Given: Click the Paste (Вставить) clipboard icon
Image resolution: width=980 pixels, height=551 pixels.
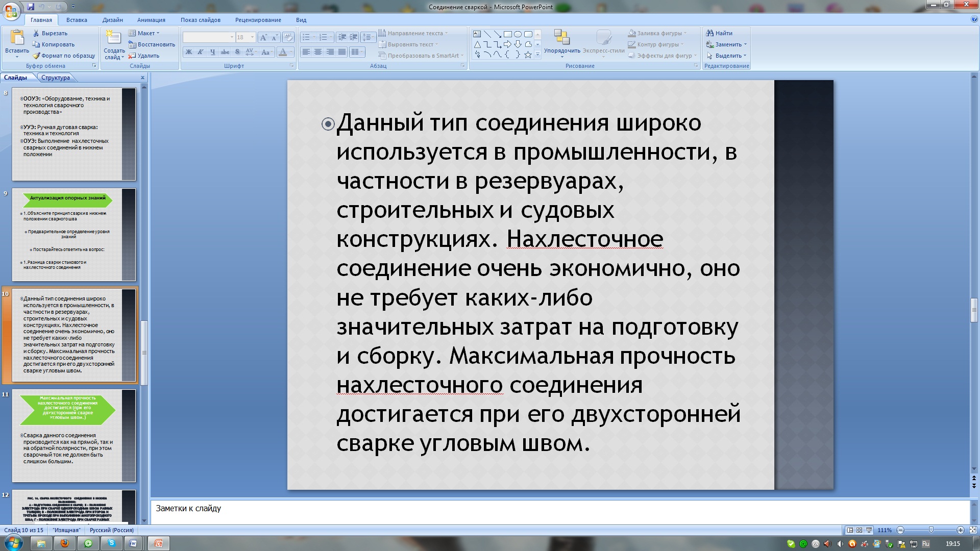Looking at the screenshot, I should click(x=17, y=38).
